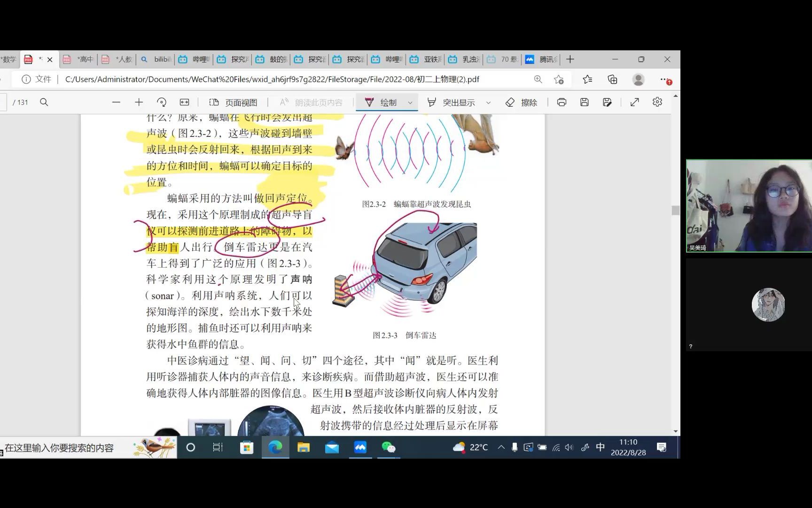Save the PDF as a copy

607,102
